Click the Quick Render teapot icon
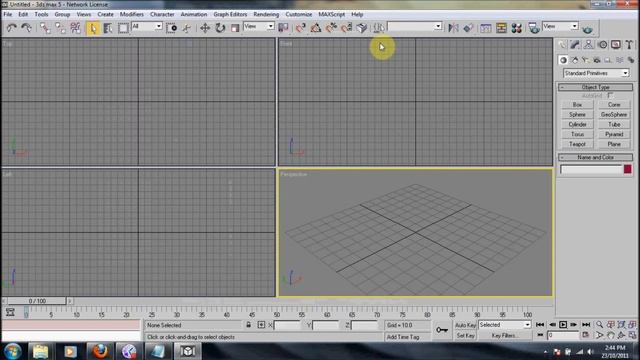Screen dimensions: 640x360 (588, 29)
